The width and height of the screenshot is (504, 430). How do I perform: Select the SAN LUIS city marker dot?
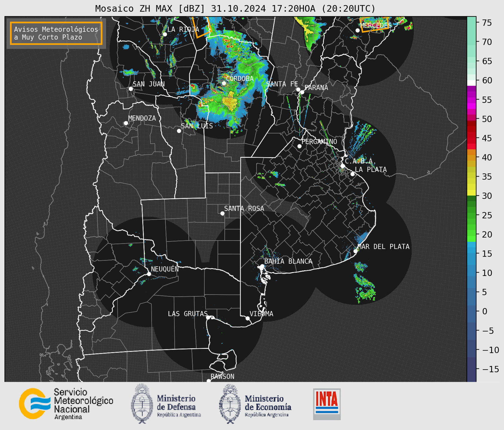[179, 131]
